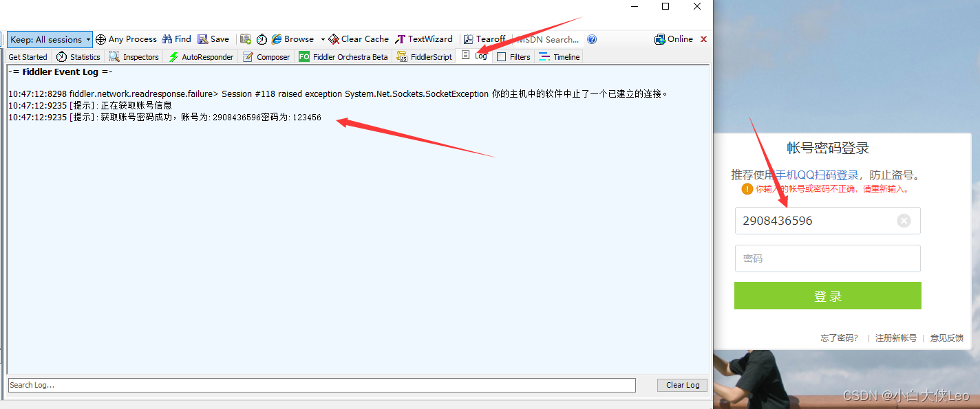Click the 忘了密码? link
980x409 pixels.
(x=839, y=338)
